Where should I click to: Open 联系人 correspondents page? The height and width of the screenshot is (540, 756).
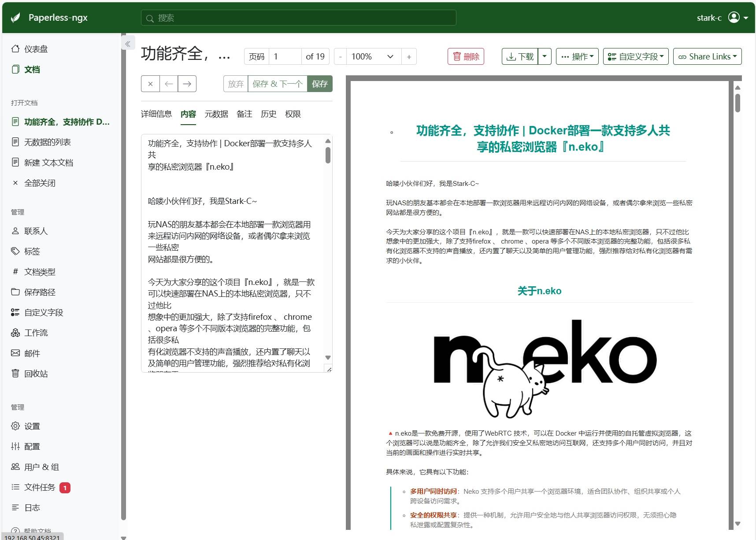click(30, 231)
